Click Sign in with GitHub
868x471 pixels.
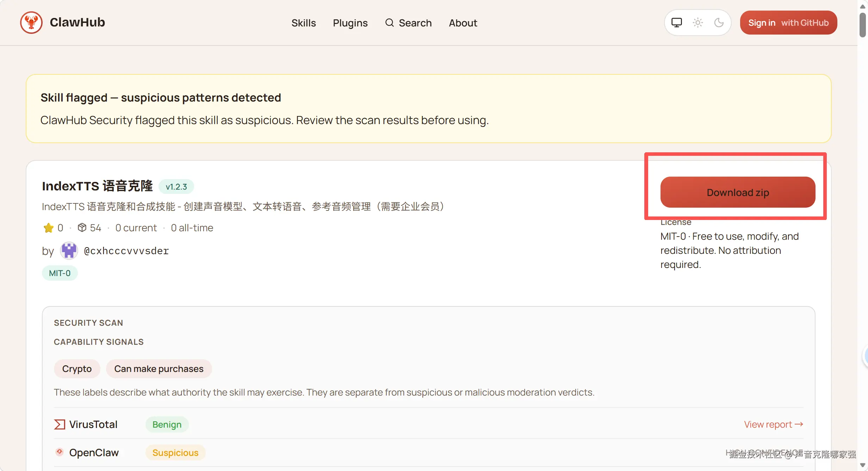click(788, 22)
